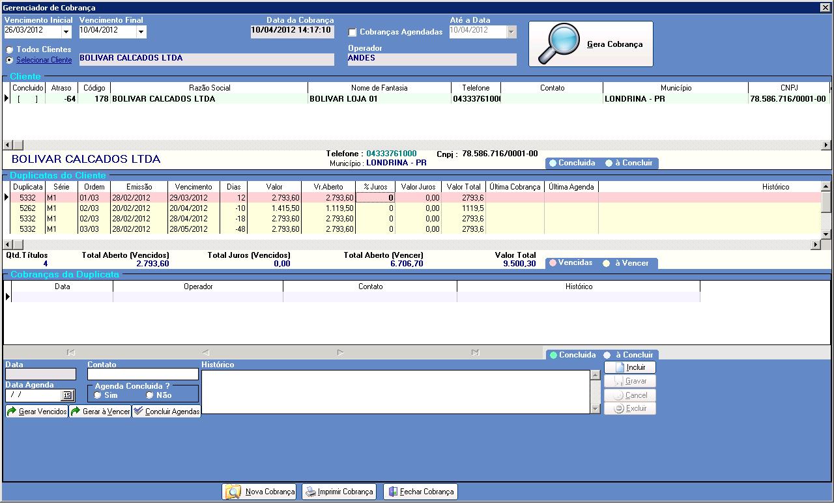
Task: Expand the Vencimento Inicial date dropdown
Action: tap(66, 31)
